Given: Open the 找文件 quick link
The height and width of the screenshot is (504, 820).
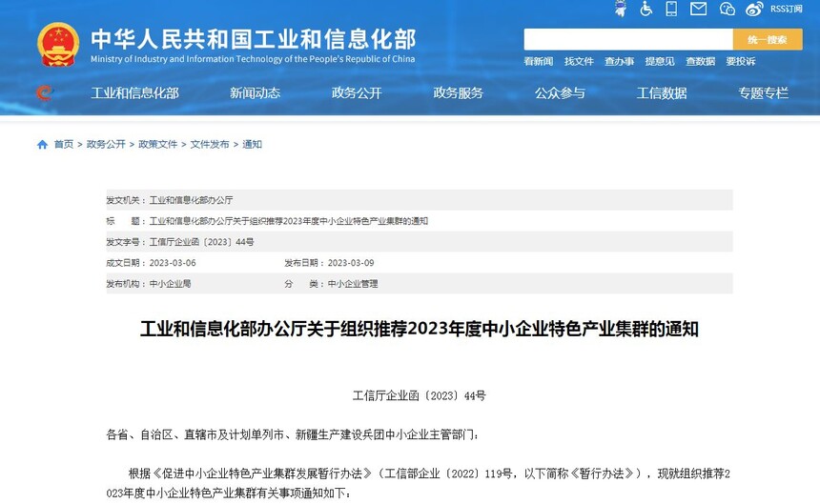Looking at the screenshot, I should click(579, 62).
